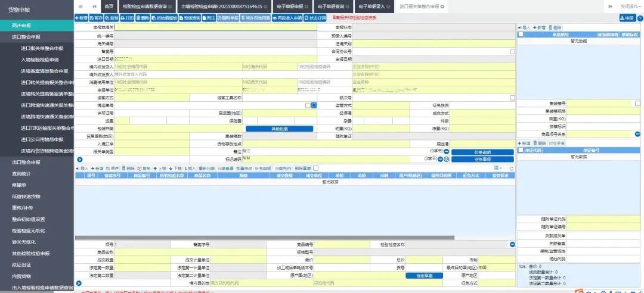Toggle the hamburger sidebar menu icon
Screen dimensions: 644x293
pos(80,7)
